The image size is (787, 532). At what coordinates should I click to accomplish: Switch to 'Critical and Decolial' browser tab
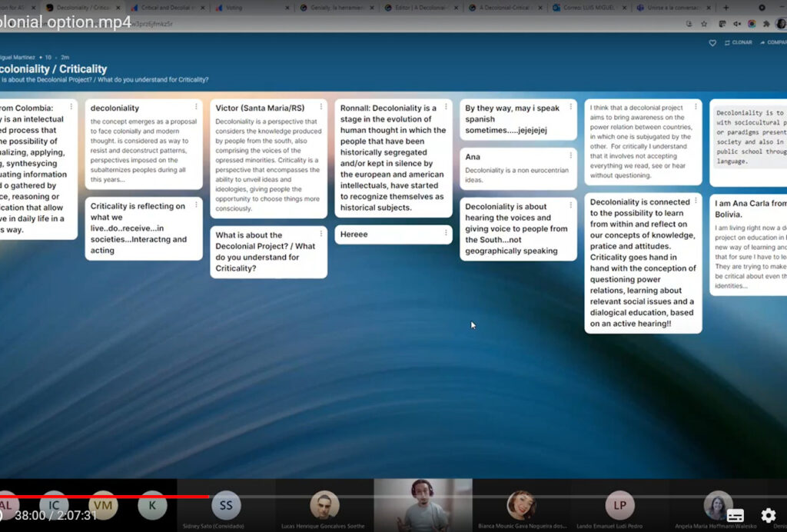tap(167, 8)
